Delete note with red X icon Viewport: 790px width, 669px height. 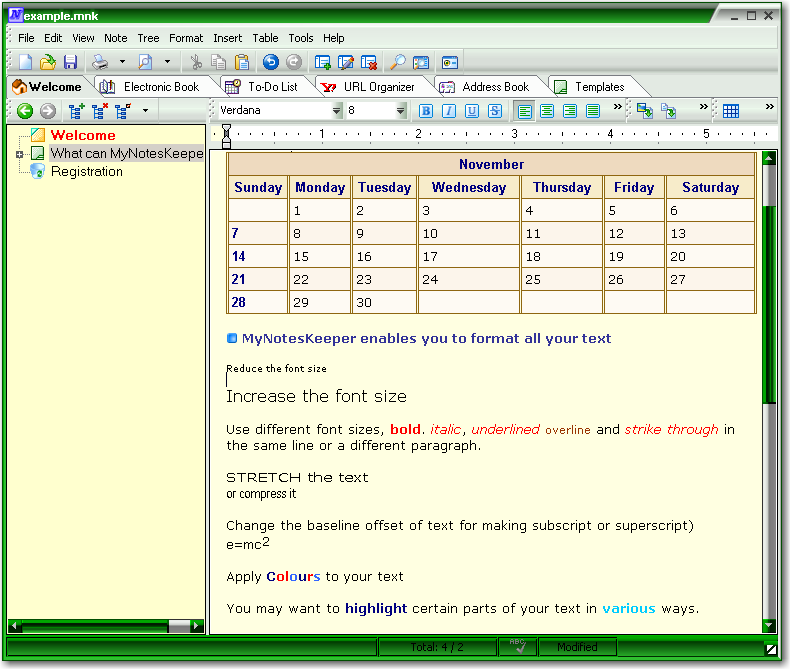(369, 62)
